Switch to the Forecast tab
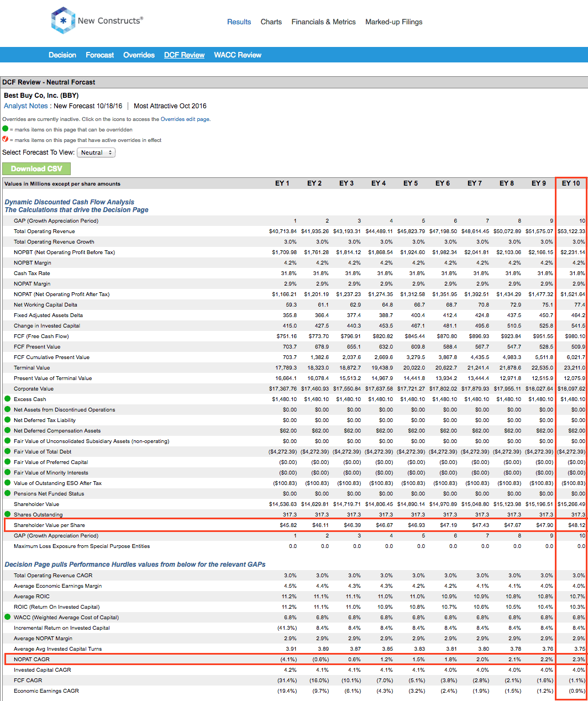The height and width of the screenshot is (701, 588). (x=99, y=55)
